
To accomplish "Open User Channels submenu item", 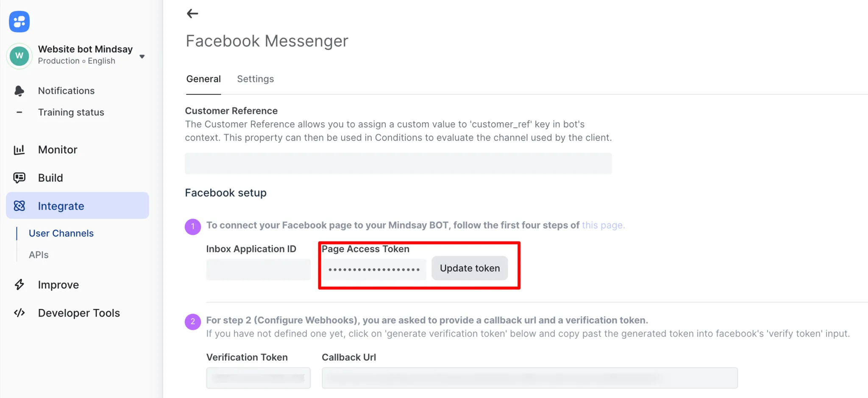I will coord(61,233).
